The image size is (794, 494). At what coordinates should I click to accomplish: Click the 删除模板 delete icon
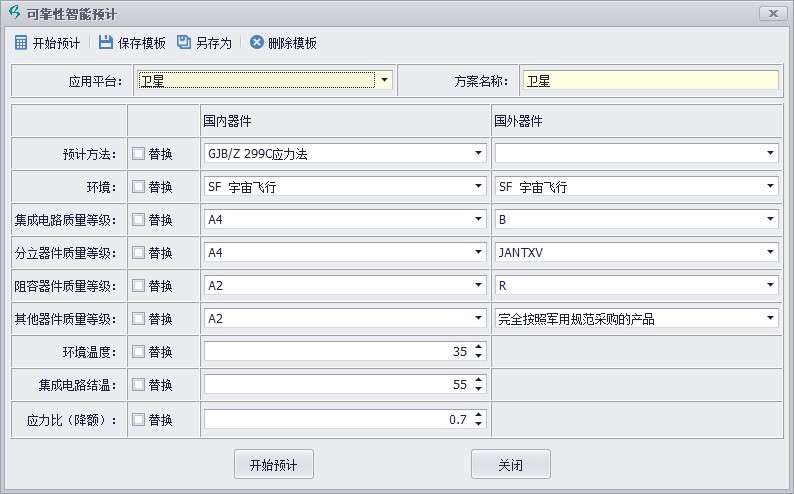(x=257, y=43)
